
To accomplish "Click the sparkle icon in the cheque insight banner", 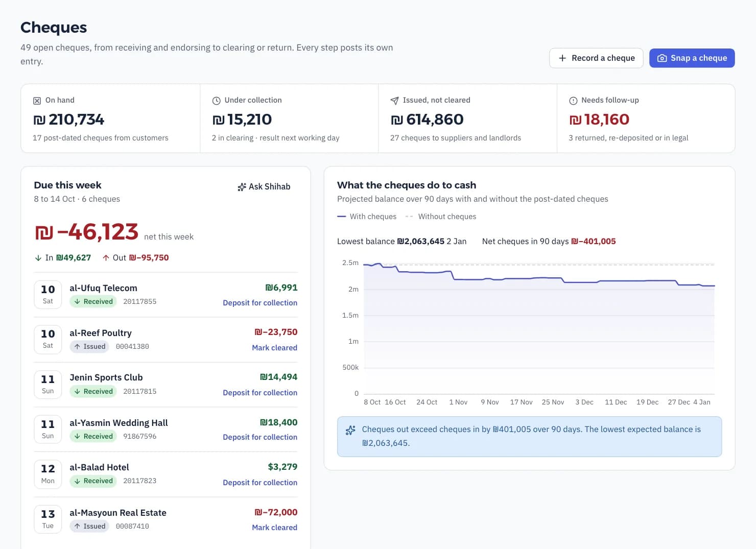I will click(x=350, y=430).
